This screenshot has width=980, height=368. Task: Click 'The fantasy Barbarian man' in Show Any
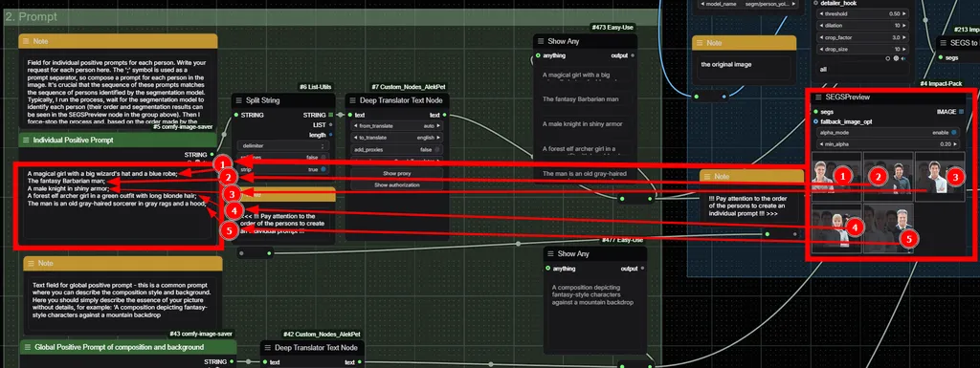click(581, 98)
